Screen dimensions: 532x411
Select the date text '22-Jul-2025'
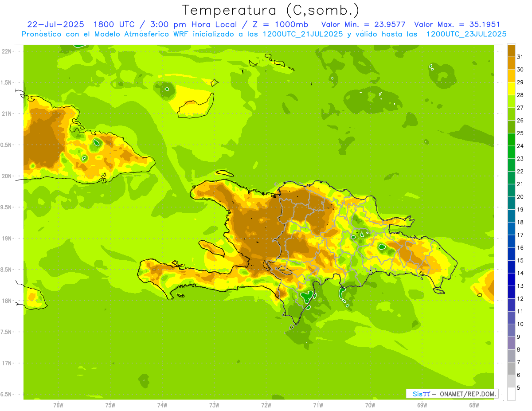[x=55, y=24]
